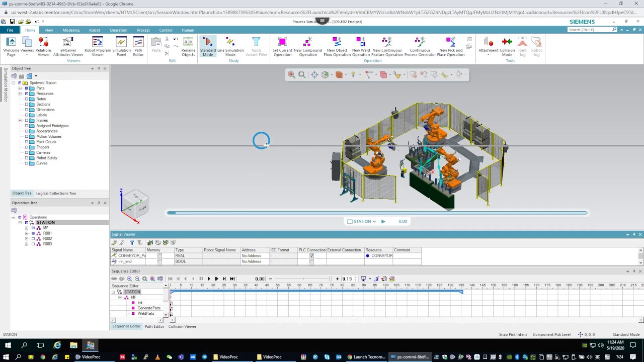This screenshot has height=362, width=644.
Task: Open Internet Explorer from Windows taskbar
Action: 57,345
